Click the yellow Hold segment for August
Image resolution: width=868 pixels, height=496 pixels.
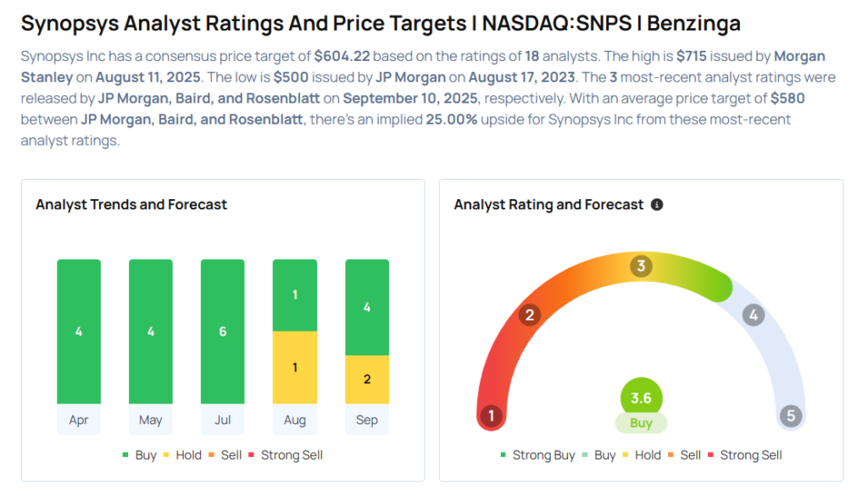[x=295, y=367]
